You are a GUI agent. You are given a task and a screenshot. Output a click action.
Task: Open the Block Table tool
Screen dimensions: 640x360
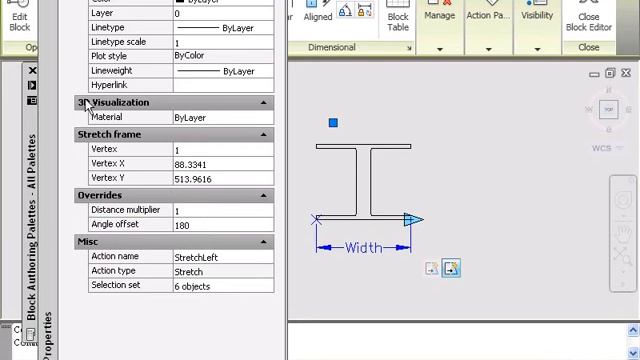[398, 17]
